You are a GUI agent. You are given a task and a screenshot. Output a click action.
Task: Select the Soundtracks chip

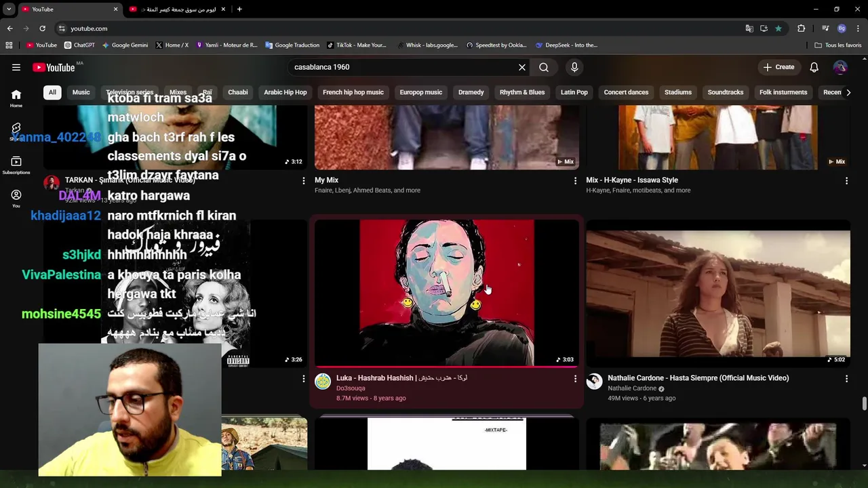pos(726,92)
